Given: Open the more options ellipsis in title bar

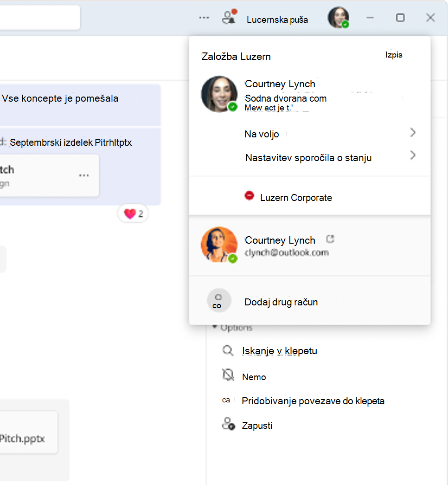Looking at the screenshot, I should click(204, 18).
